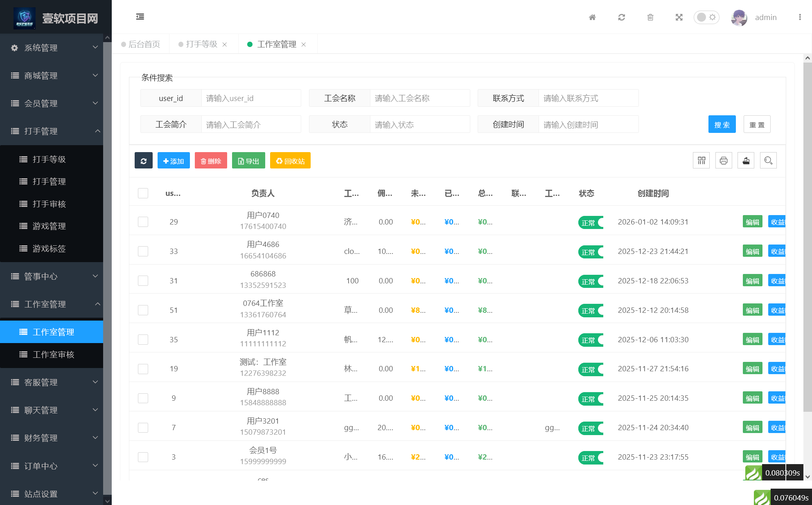Screen dimensions: 812x505
Task: Click the trash icon in the top bar
Action: point(650,17)
